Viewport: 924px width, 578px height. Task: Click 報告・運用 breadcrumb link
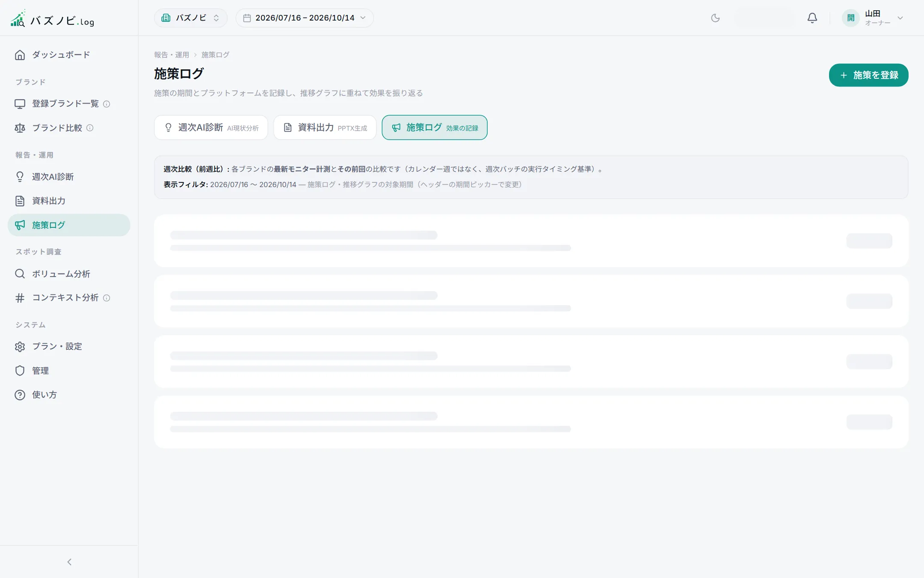(x=172, y=55)
